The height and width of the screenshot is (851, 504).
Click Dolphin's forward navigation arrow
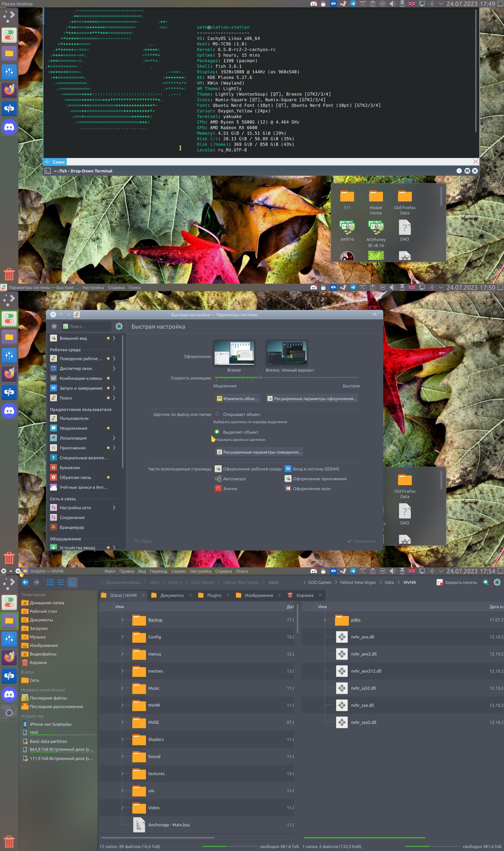pyautogui.click(x=36, y=582)
